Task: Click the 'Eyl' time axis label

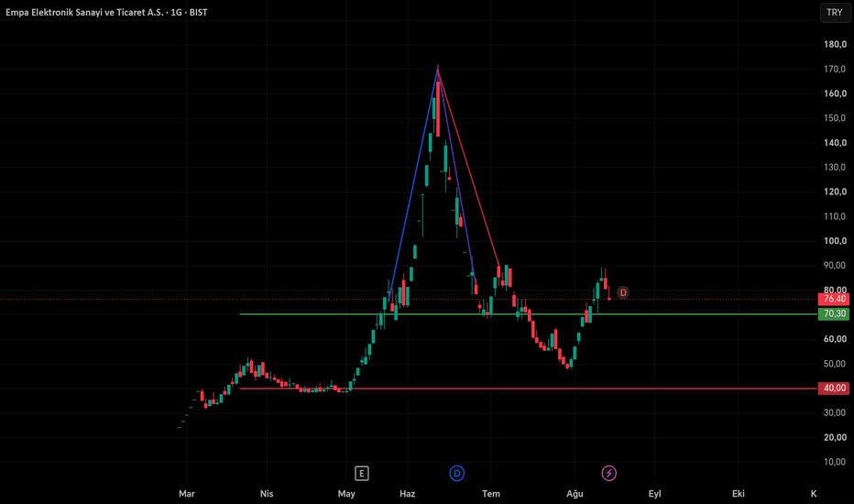Action: (x=654, y=494)
